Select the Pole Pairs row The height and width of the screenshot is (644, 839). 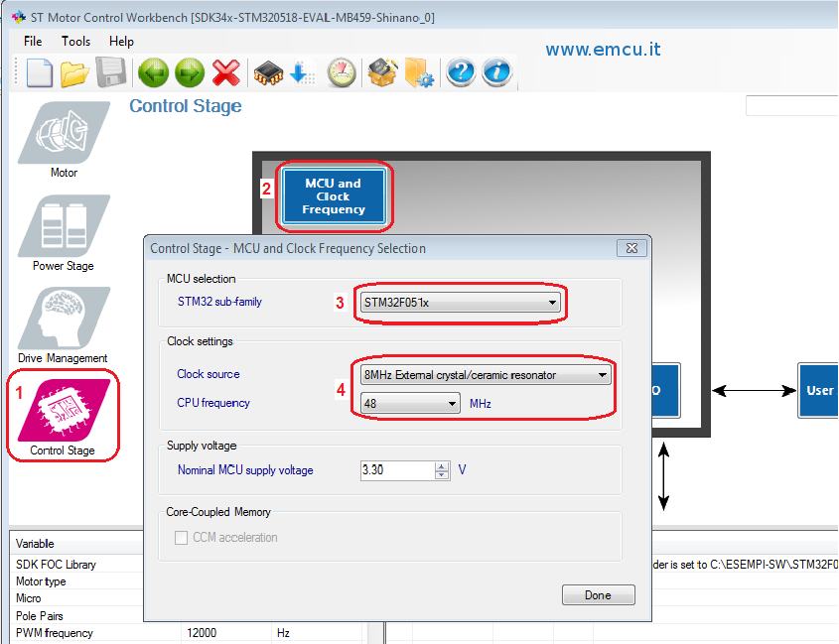[77, 615]
